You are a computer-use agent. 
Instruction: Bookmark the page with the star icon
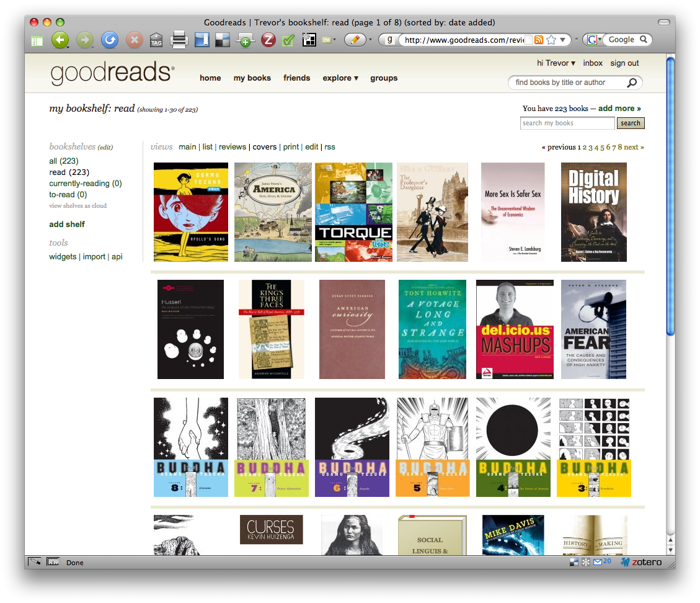(x=551, y=40)
